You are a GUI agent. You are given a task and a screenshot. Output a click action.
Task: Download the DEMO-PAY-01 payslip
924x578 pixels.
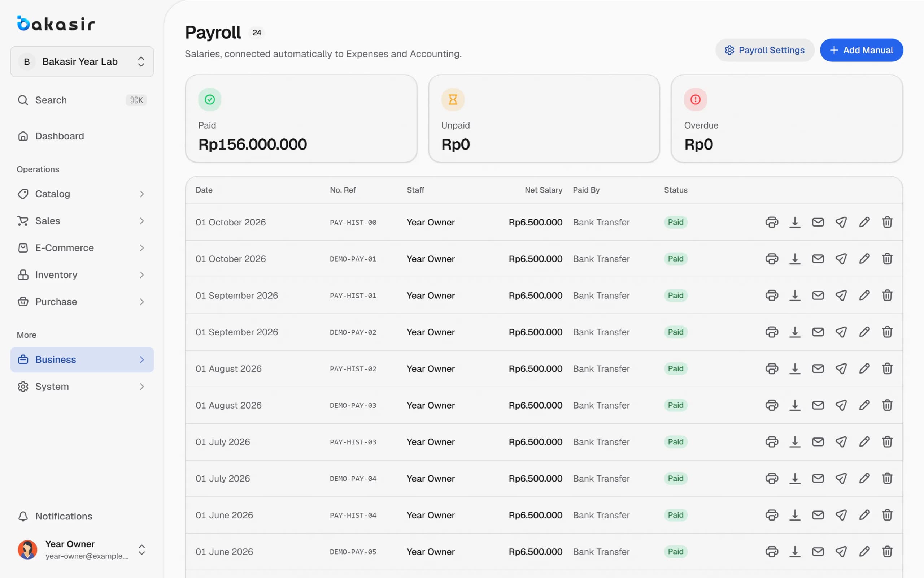(x=794, y=259)
